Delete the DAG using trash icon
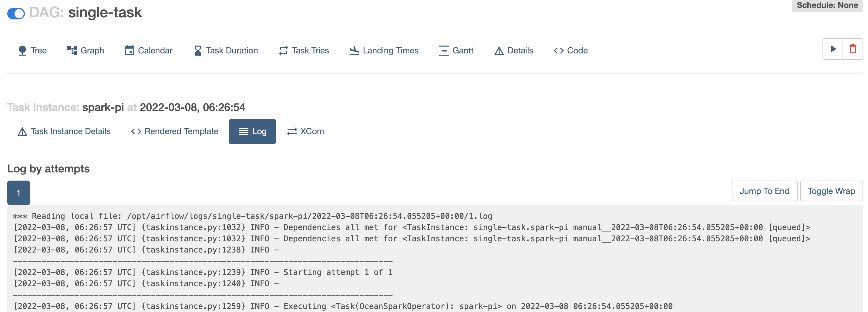This screenshot has height=312, width=868. click(x=853, y=49)
